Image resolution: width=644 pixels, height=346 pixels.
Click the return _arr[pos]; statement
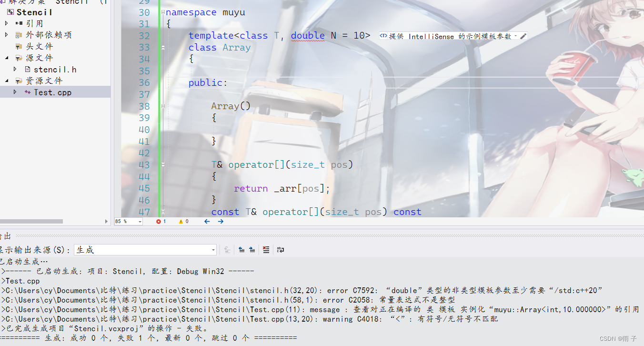(x=282, y=189)
